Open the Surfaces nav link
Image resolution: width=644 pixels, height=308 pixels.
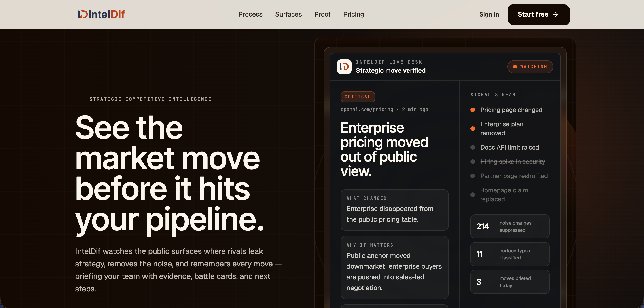288,14
